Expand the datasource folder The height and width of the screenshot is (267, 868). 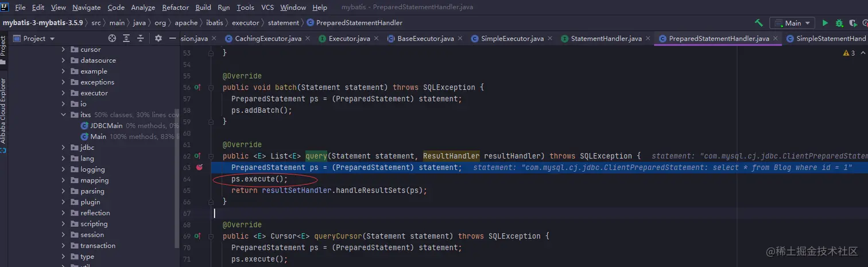[x=64, y=60]
